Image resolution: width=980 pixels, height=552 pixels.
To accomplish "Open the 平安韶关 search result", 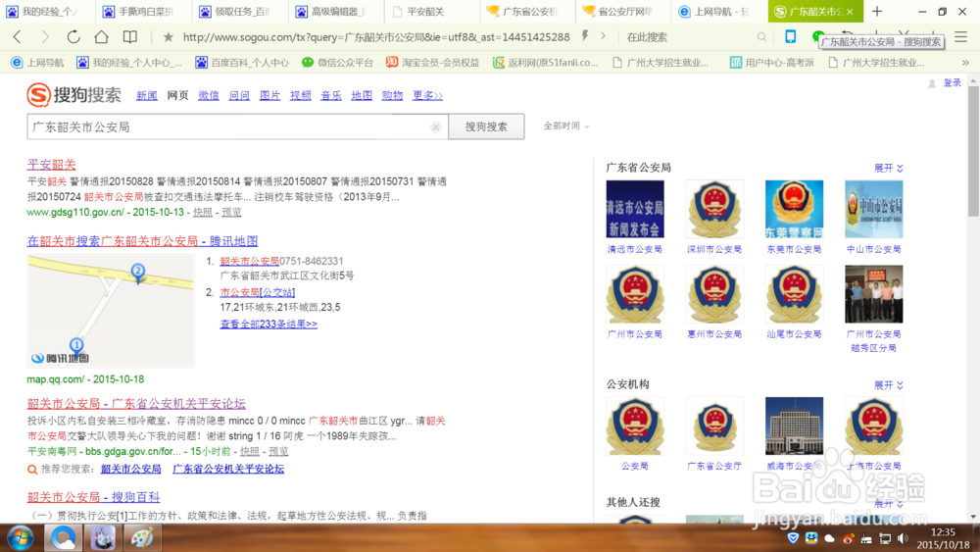I will [51, 165].
